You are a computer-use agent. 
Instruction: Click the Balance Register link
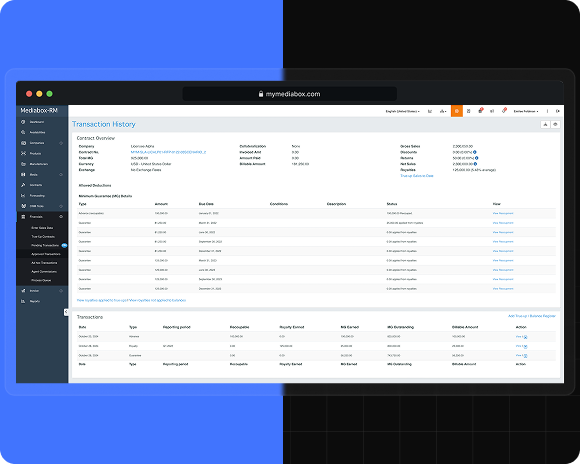[x=543, y=316]
